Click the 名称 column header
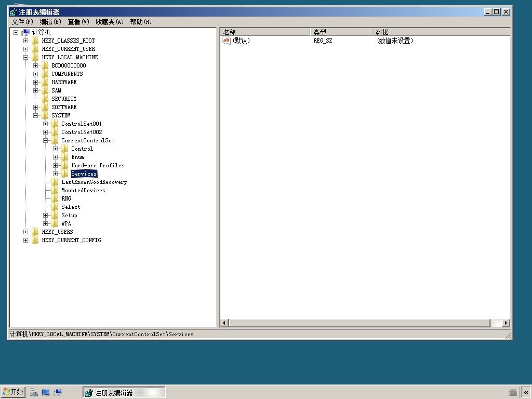532x399 pixels. coord(265,32)
